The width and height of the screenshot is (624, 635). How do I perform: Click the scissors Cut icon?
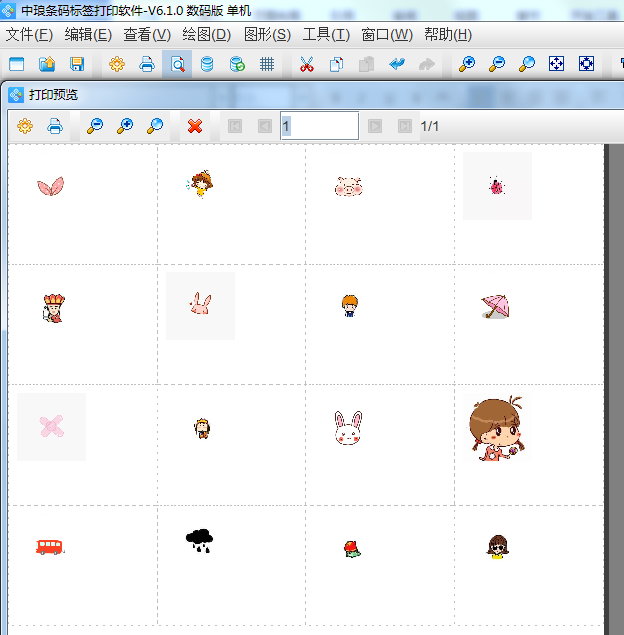[x=307, y=64]
